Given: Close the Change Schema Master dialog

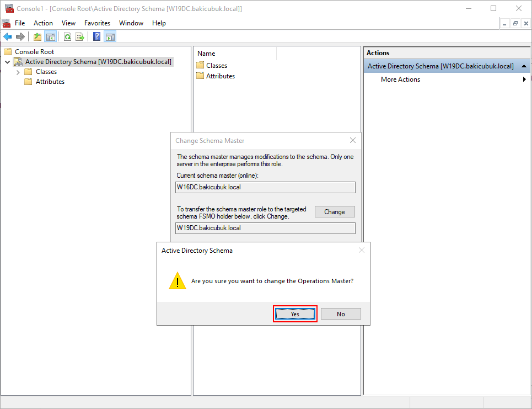Looking at the screenshot, I should (x=353, y=140).
